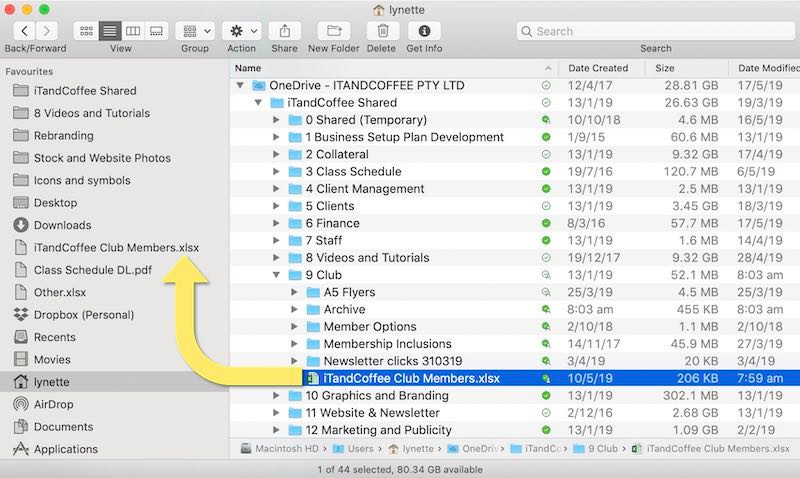800x478 pixels.
Task: Toggle sort direction arrow in Name header
Action: 548,68
